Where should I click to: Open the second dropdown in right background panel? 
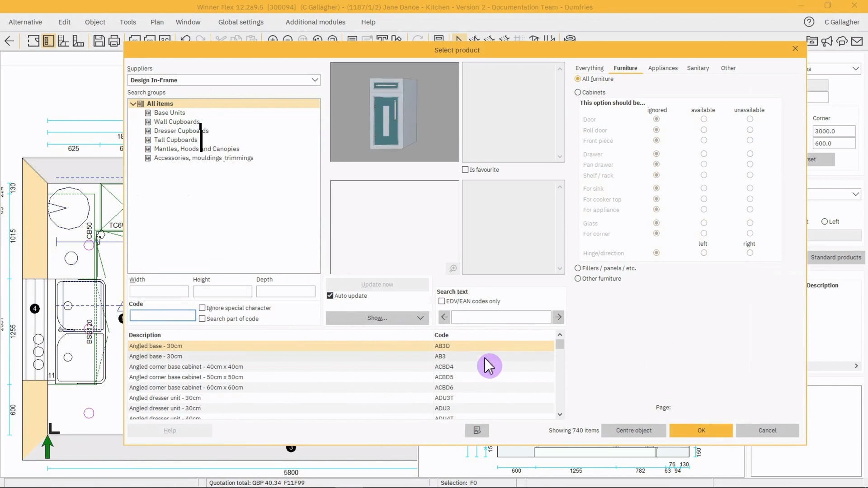(x=855, y=194)
